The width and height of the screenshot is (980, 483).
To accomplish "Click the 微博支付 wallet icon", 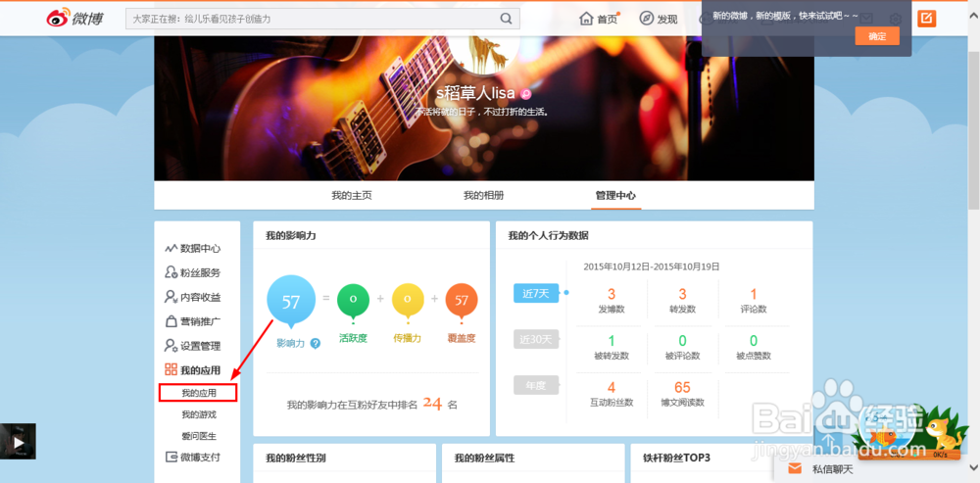I will (x=171, y=457).
